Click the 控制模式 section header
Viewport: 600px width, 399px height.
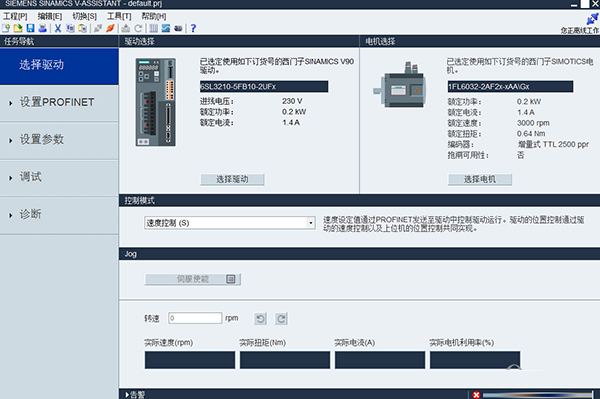point(359,200)
